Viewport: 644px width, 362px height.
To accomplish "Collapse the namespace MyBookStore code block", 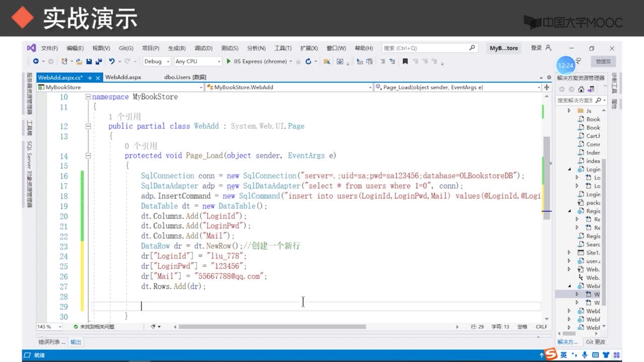I will (x=88, y=97).
